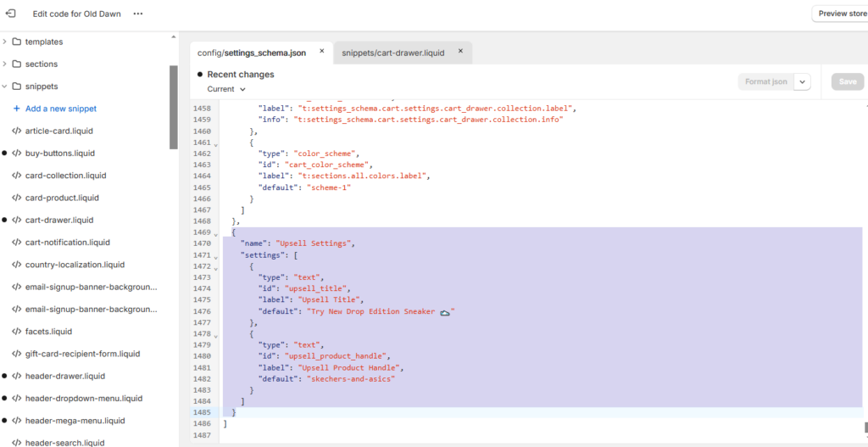The width and height of the screenshot is (868, 447).
Task: Click the plus icon for adding a snippet
Action: tap(17, 109)
